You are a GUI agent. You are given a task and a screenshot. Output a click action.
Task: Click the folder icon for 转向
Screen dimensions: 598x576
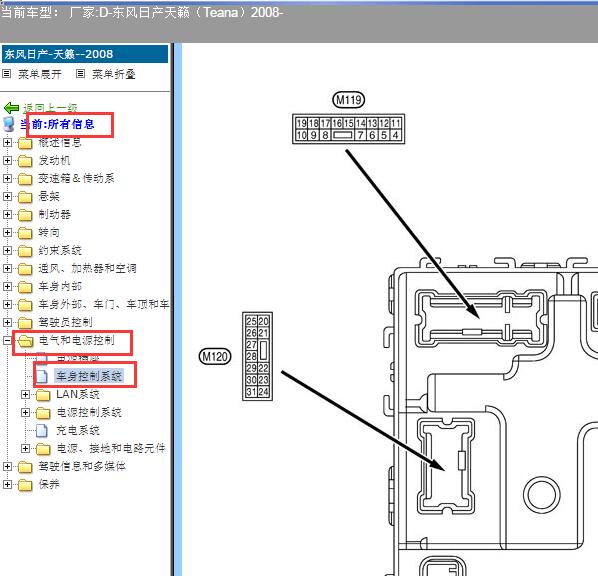[25, 233]
